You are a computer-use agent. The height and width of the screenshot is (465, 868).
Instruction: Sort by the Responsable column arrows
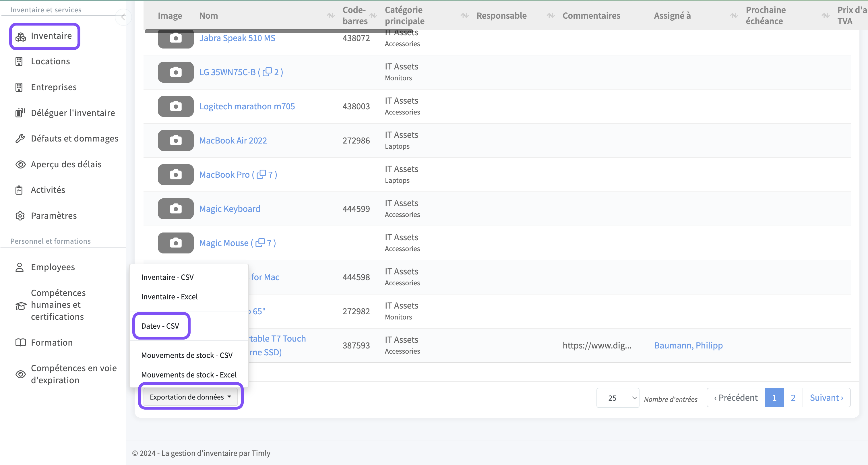[x=551, y=15]
